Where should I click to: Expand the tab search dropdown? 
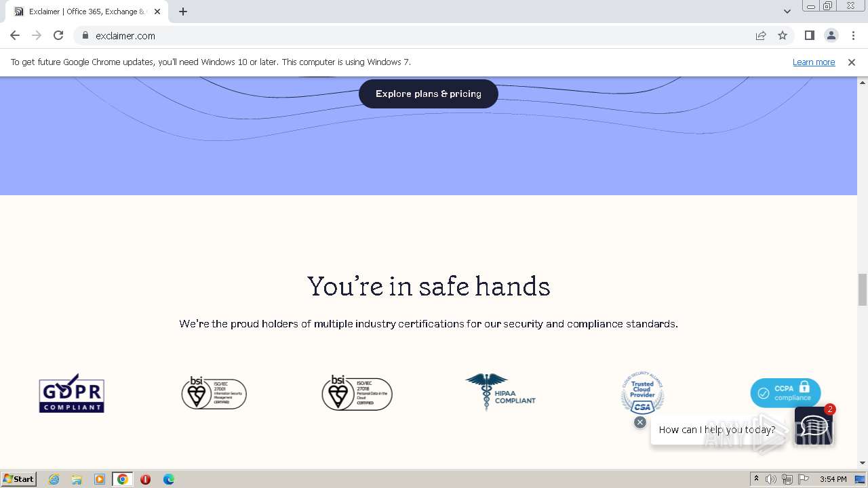[x=787, y=12]
